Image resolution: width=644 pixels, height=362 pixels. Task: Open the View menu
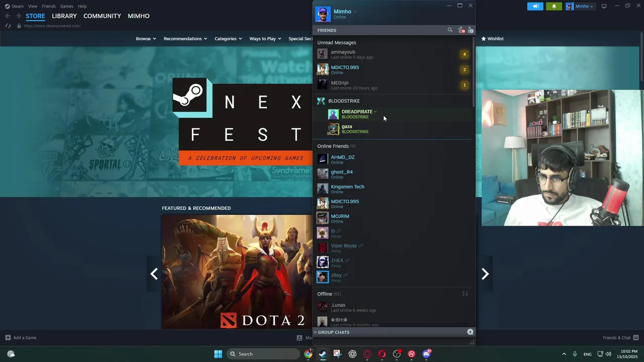pyautogui.click(x=33, y=6)
